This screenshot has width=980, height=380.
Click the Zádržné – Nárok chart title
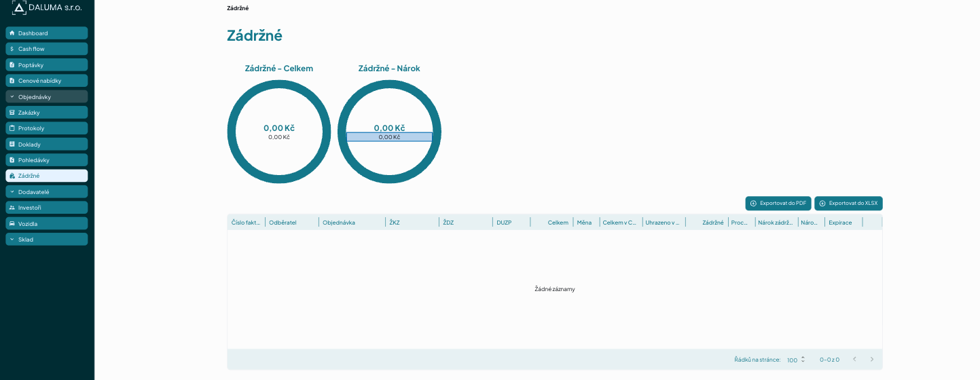coord(389,69)
